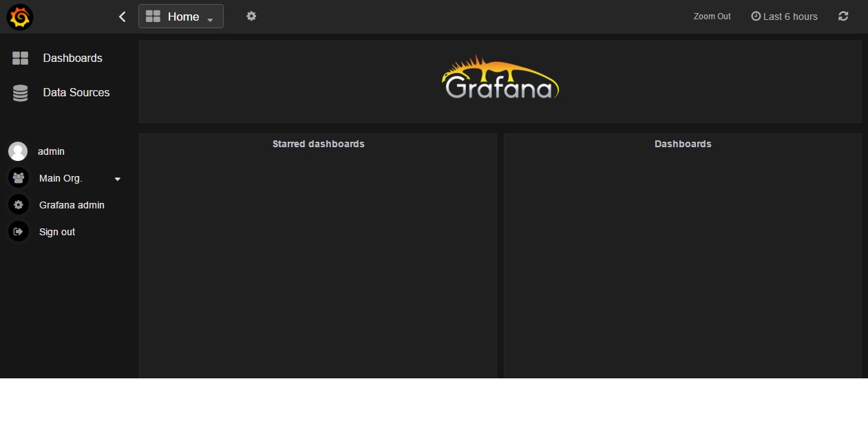Open dashboard settings gear icon
868x432 pixels.
coord(251,16)
